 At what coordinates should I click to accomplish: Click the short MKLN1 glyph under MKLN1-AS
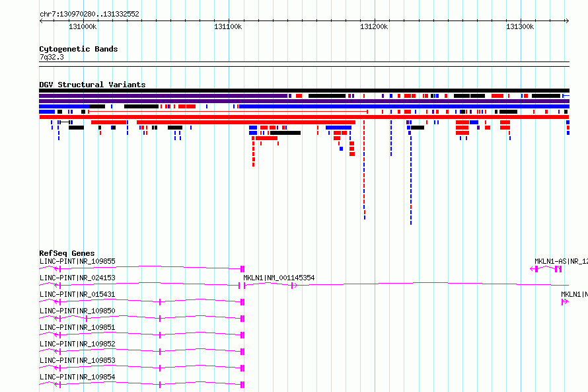565,301
